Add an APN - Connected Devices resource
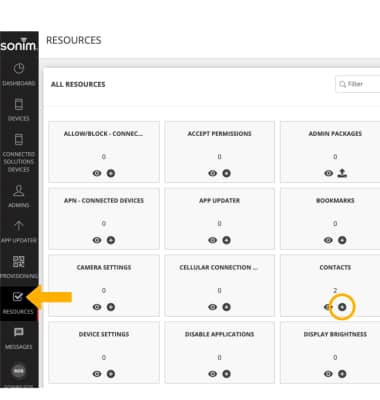This screenshot has height=400, width=380. [x=111, y=240]
